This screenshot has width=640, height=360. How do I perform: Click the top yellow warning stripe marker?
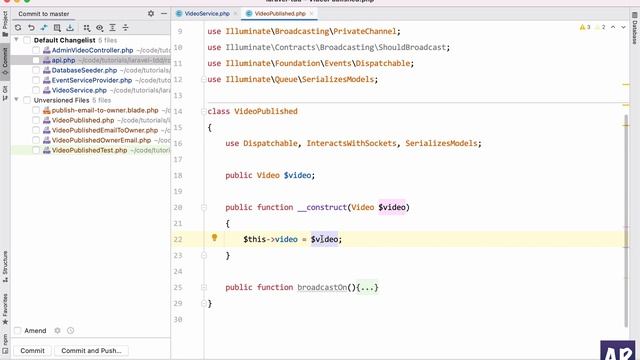click(626, 85)
